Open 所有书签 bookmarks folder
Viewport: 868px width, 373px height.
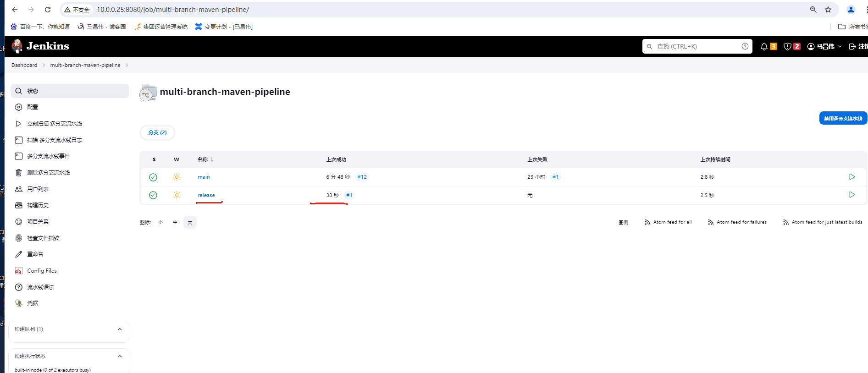point(853,27)
